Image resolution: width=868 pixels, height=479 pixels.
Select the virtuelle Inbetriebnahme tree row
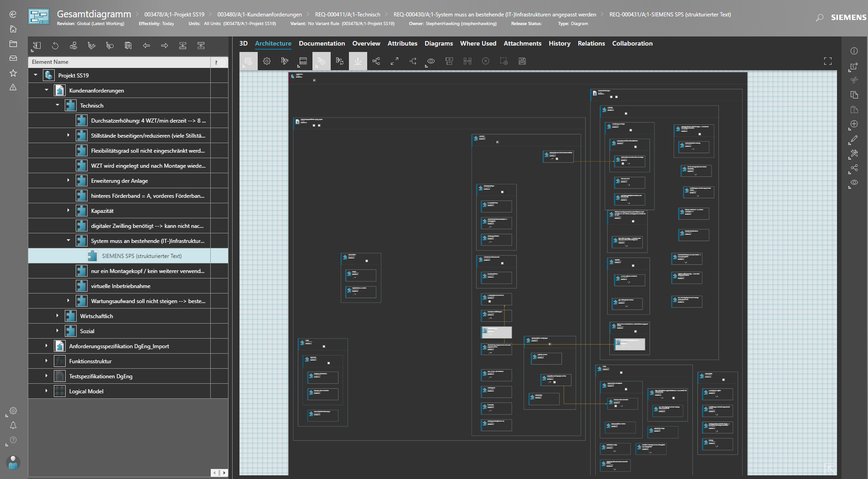(x=128, y=286)
